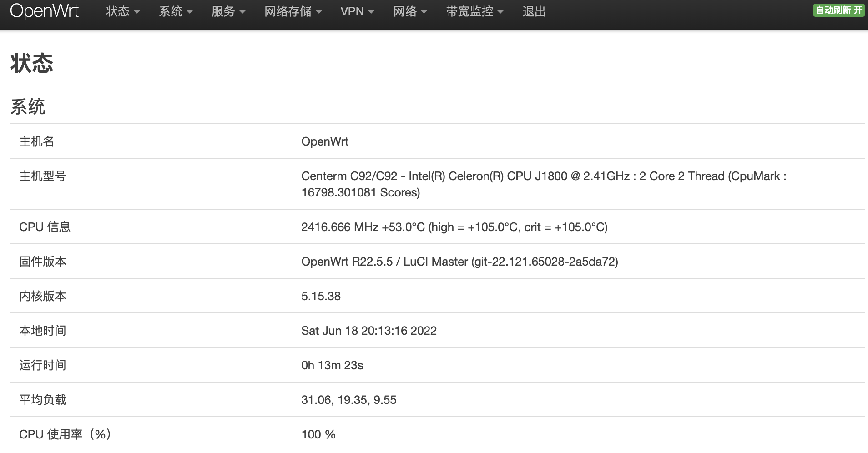Click 退出 to log out
868x453 pixels.
coord(534,11)
